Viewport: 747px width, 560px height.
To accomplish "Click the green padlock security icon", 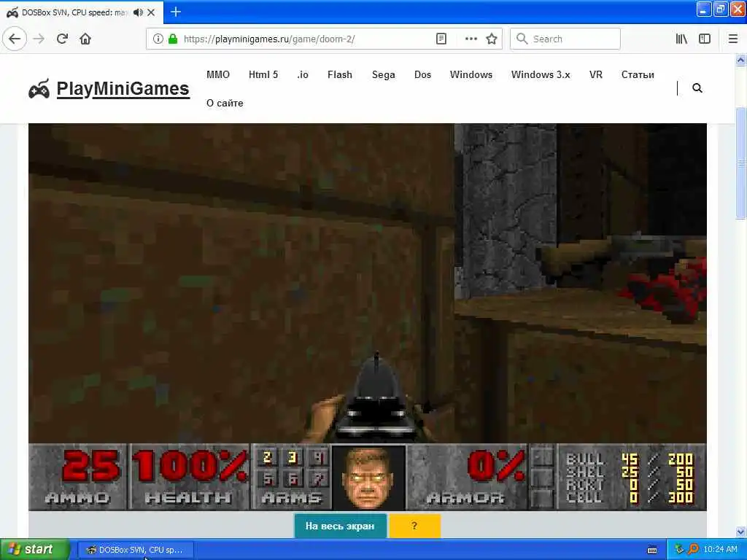I will point(172,39).
